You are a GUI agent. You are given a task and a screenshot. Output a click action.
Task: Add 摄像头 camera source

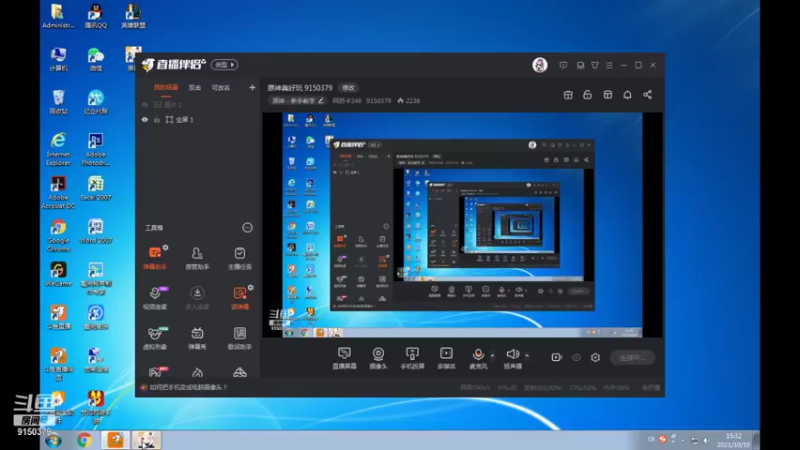378,358
